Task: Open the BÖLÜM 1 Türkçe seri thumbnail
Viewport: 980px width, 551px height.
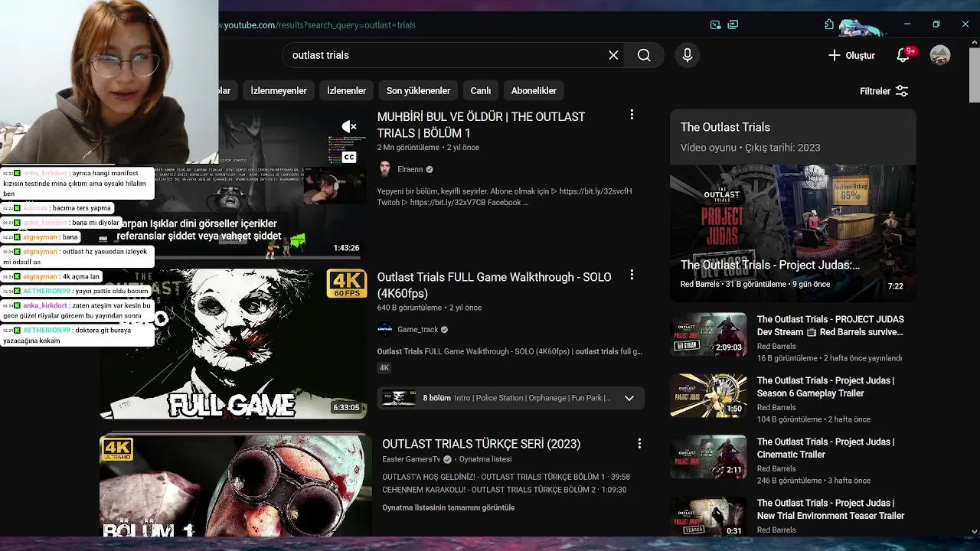Action: tap(236, 486)
